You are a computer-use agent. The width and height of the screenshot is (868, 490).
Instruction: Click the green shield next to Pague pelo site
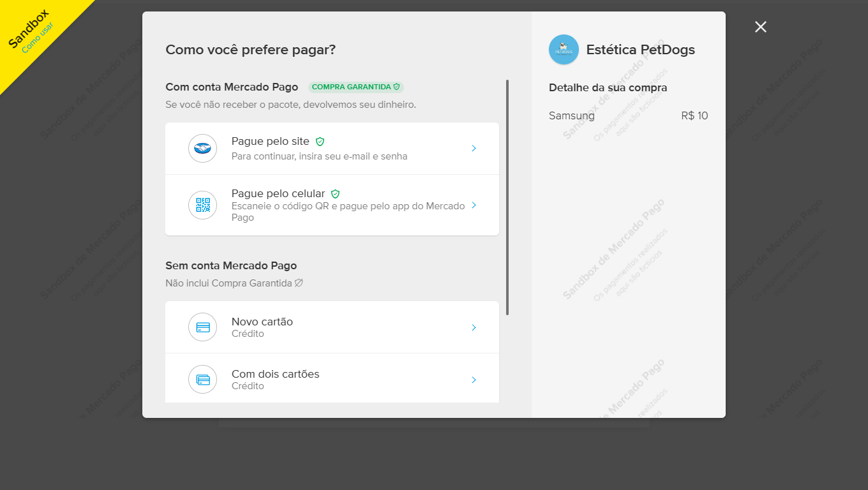(320, 142)
